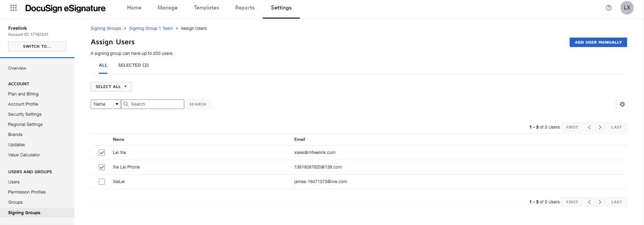Uncheck the Lei Xie user checkbox
This screenshot has width=644, height=225.
(102, 153)
